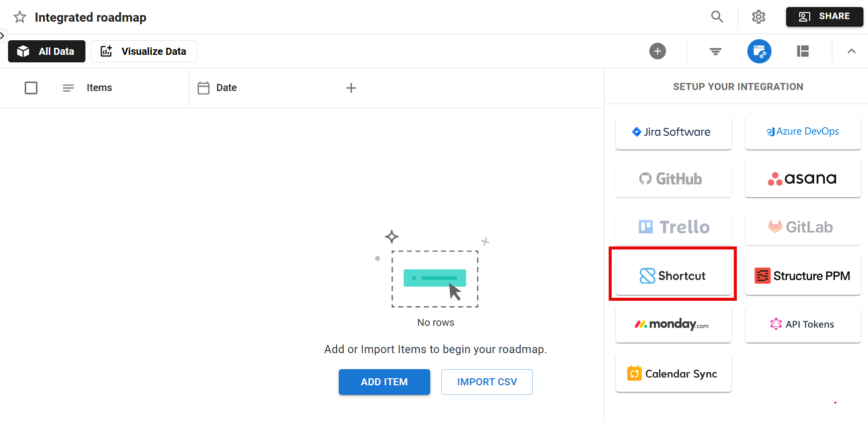
Task: Expand the left sidebar arrow
Action: coord(3,36)
